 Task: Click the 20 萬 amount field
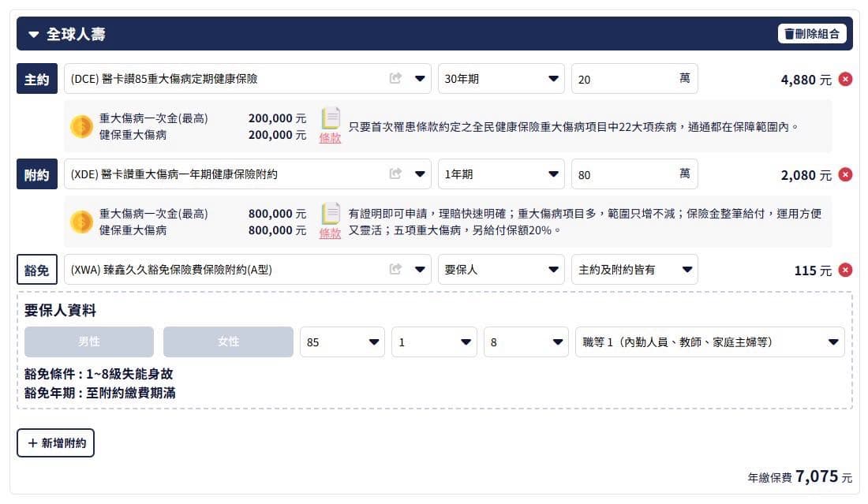click(x=634, y=79)
